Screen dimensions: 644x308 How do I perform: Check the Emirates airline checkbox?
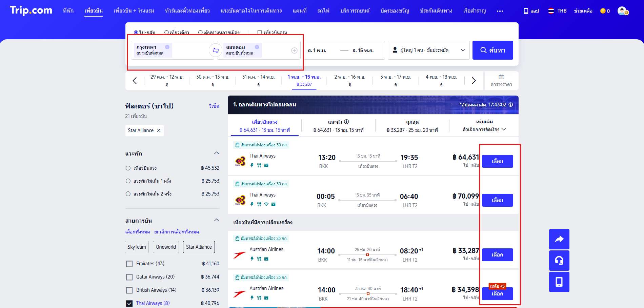tap(129, 264)
